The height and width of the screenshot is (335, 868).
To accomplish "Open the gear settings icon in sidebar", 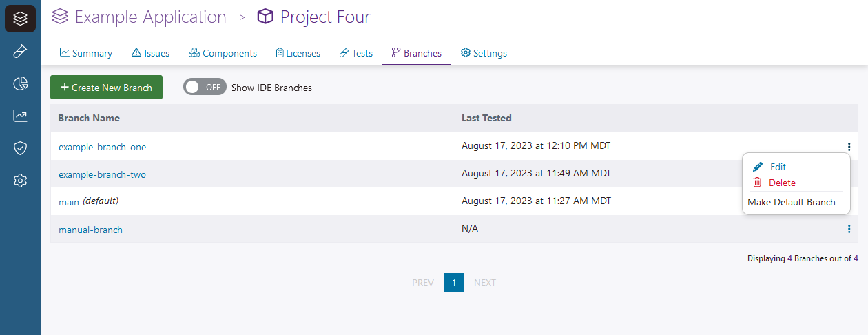I will [x=20, y=181].
